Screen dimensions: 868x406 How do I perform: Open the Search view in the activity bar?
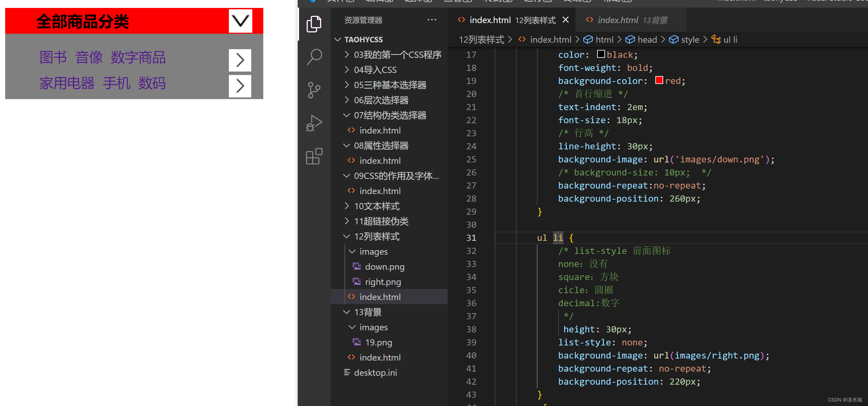click(x=314, y=57)
